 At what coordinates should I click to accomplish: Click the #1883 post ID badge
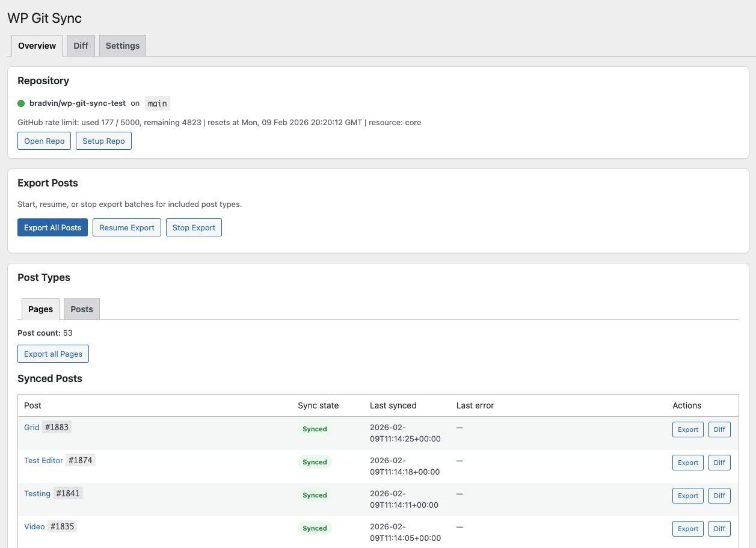(57, 427)
